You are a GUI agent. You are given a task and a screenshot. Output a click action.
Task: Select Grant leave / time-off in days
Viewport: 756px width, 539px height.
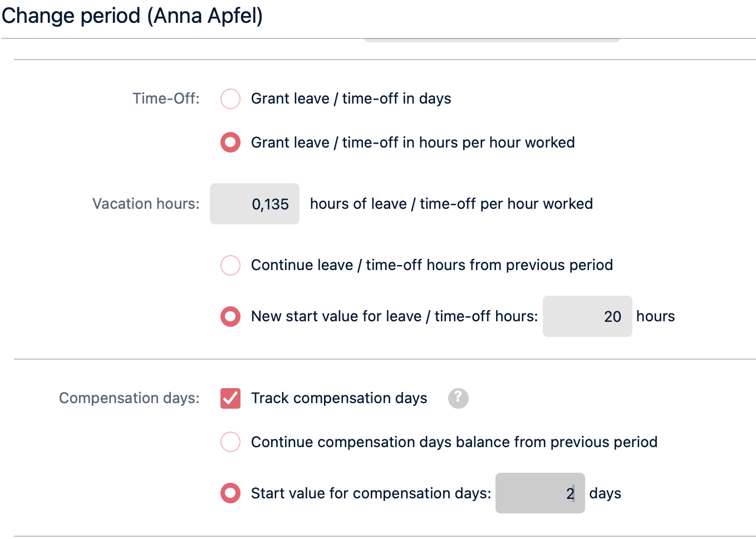[230, 99]
